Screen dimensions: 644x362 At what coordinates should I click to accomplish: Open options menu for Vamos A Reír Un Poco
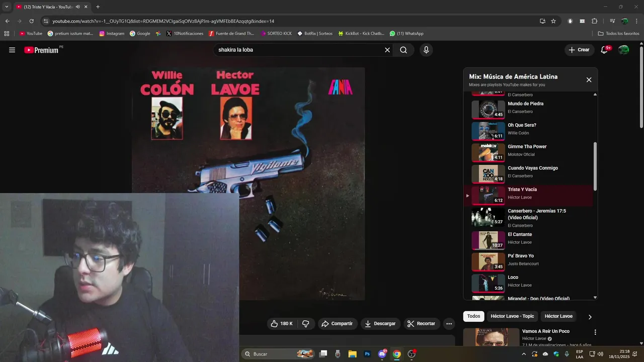click(x=595, y=332)
